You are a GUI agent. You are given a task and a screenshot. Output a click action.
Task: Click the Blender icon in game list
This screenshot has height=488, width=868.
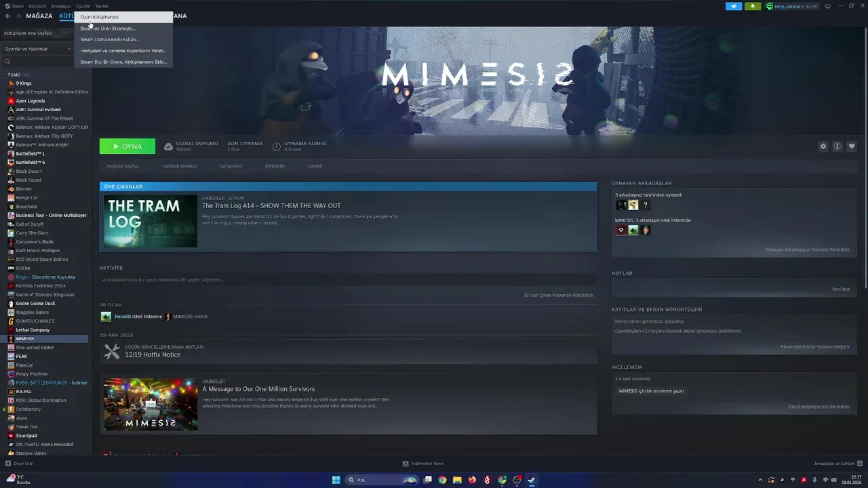pyautogui.click(x=11, y=189)
